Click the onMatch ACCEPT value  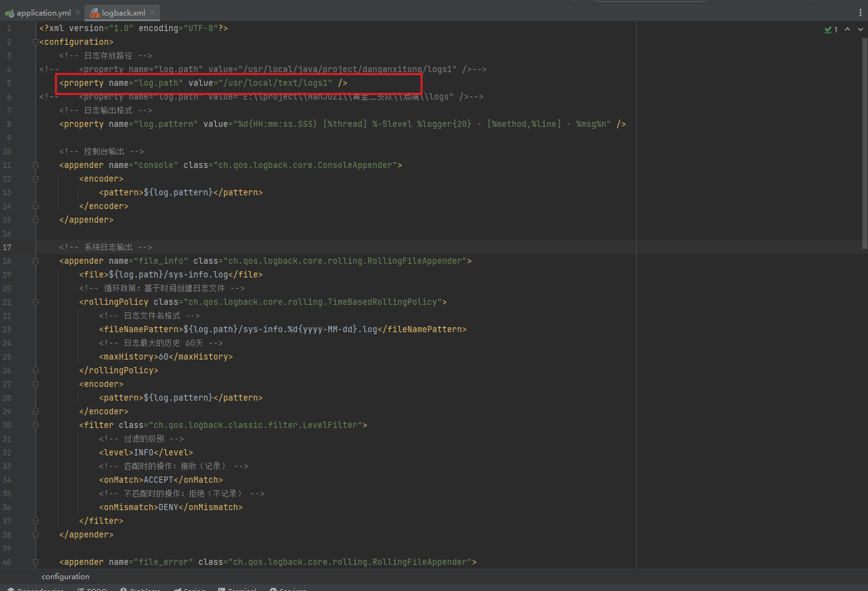pyautogui.click(x=159, y=480)
